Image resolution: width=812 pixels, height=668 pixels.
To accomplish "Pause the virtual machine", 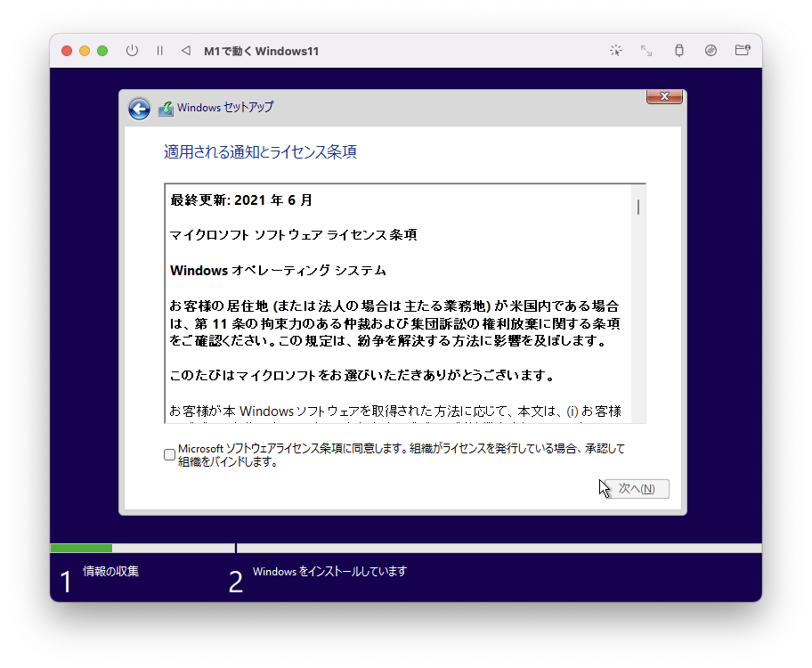I will tap(160, 50).
